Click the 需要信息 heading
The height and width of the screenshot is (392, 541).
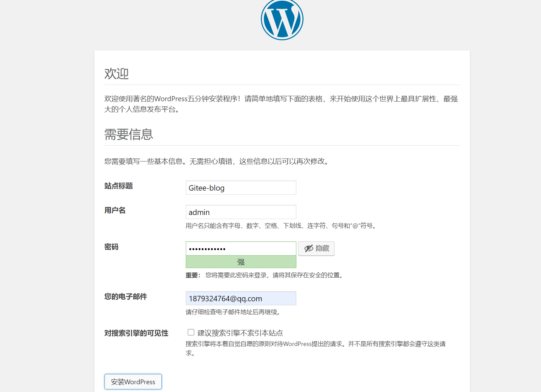129,134
